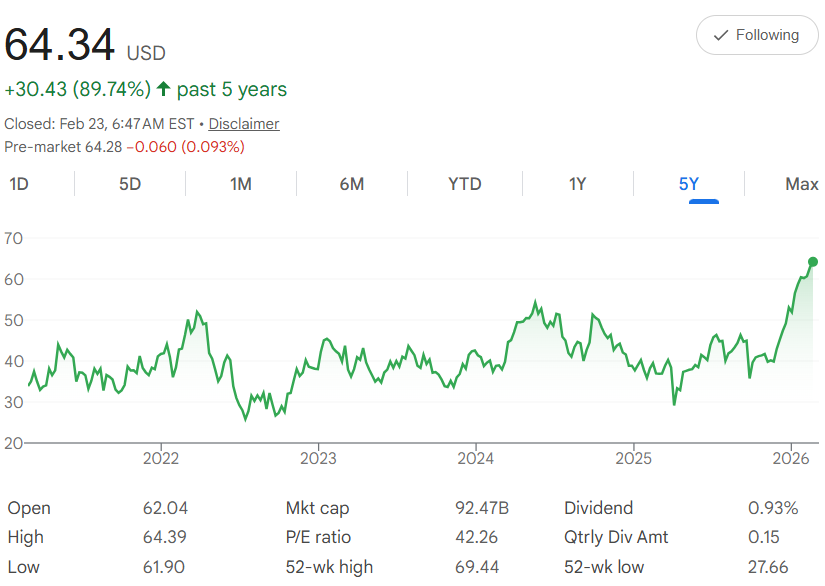Click the Following button
The height and width of the screenshot is (586, 825).
click(x=755, y=35)
